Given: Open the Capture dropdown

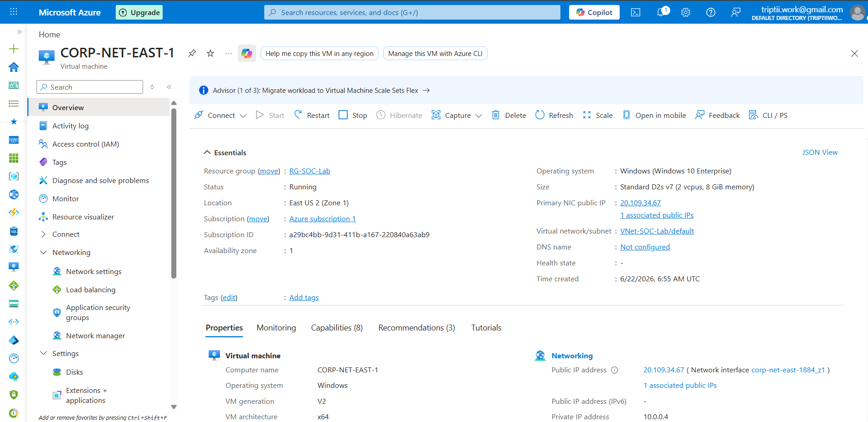Looking at the screenshot, I should pyautogui.click(x=457, y=115).
